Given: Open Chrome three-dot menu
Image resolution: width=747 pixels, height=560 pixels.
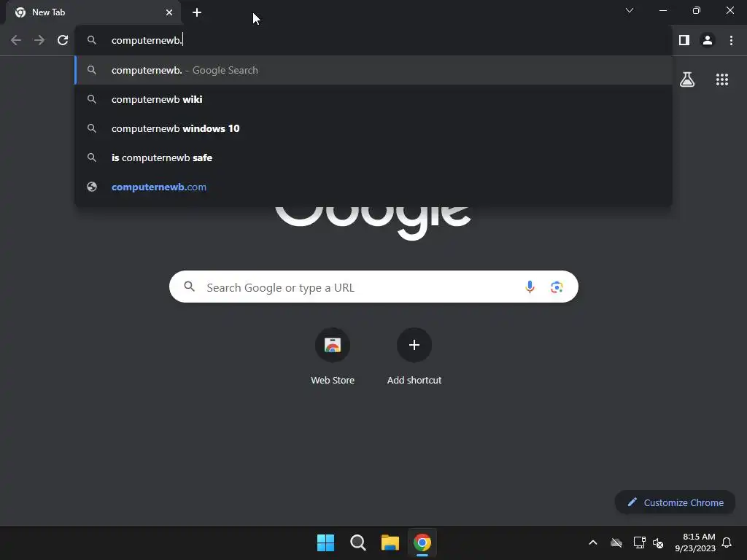Looking at the screenshot, I should [x=731, y=40].
